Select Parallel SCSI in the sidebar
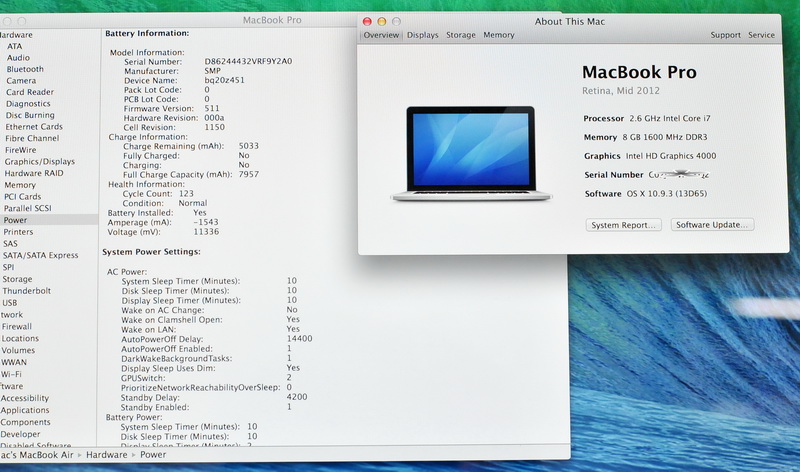800x472 pixels. coord(28,209)
